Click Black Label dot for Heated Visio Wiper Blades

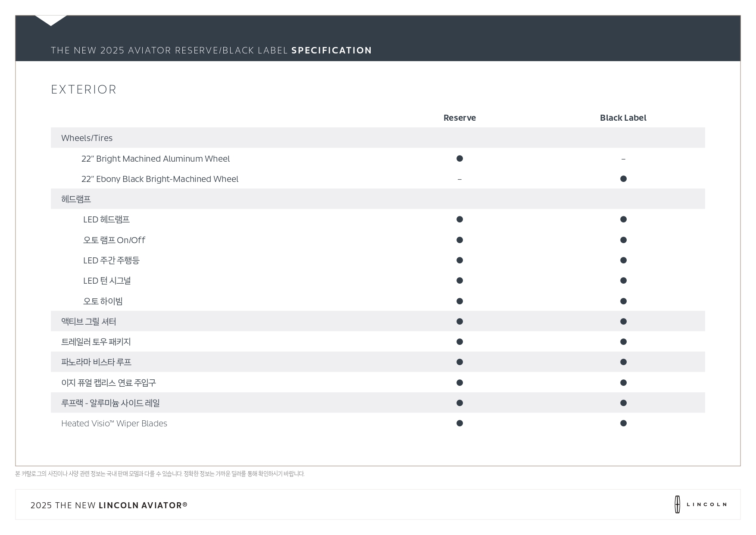pyautogui.click(x=623, y=423)
